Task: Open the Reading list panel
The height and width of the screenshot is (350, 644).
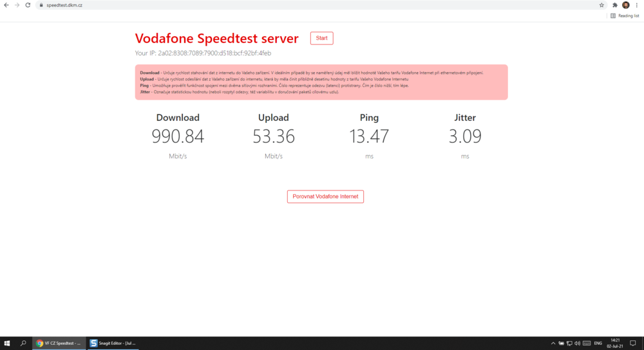Action: click(x=625, y=15)
